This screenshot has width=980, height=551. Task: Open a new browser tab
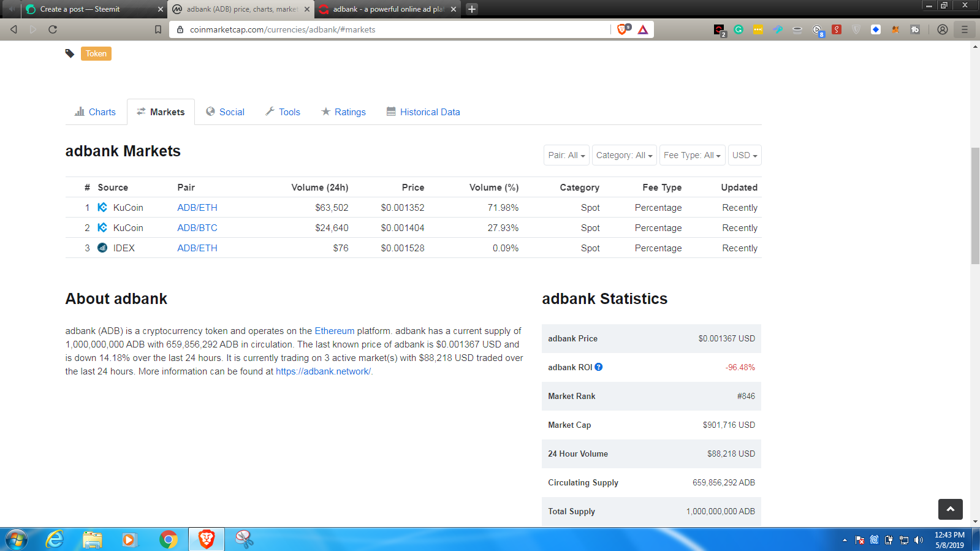472,9
